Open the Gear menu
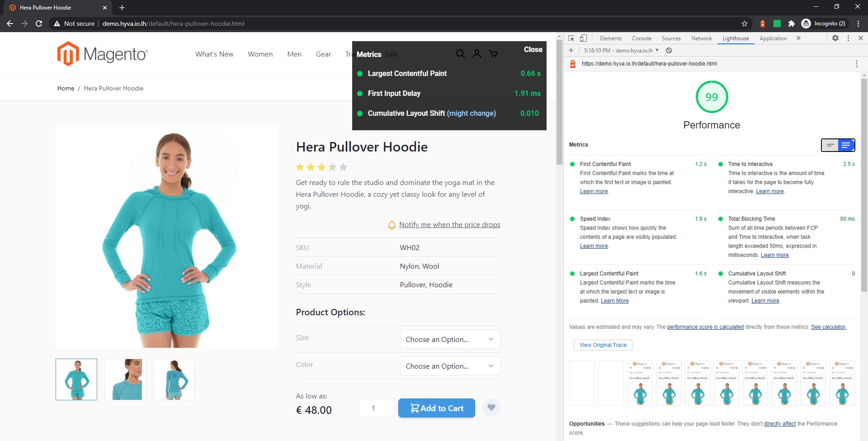The image size is (868, 441). point(323,54)
